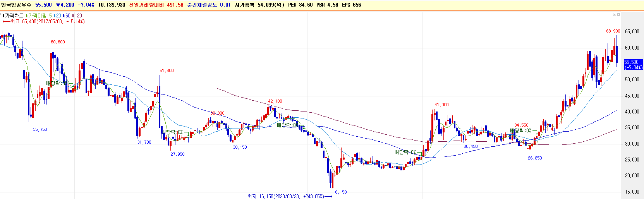Click the 30,000 price axis label

coord(632,144)
